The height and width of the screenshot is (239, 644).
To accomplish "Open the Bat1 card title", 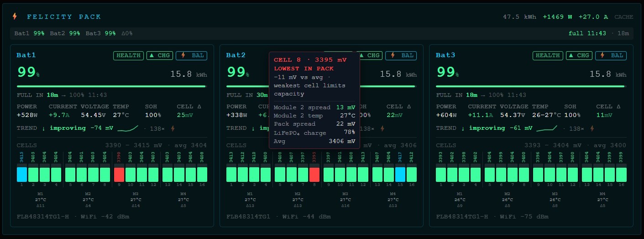I will point(26,55).
